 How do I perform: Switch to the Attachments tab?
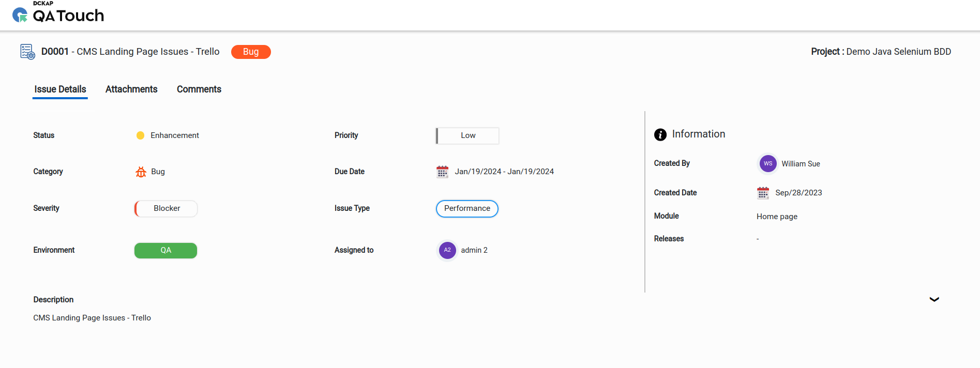(x=131, y=89)
